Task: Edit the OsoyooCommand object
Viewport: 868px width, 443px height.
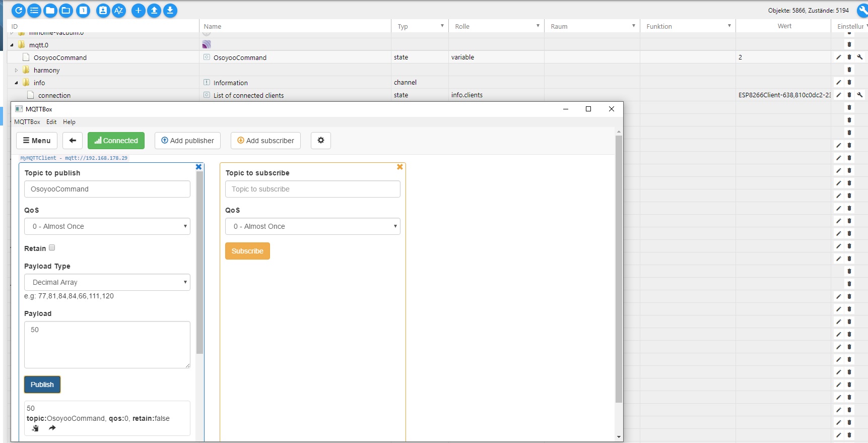Action: 839,57
